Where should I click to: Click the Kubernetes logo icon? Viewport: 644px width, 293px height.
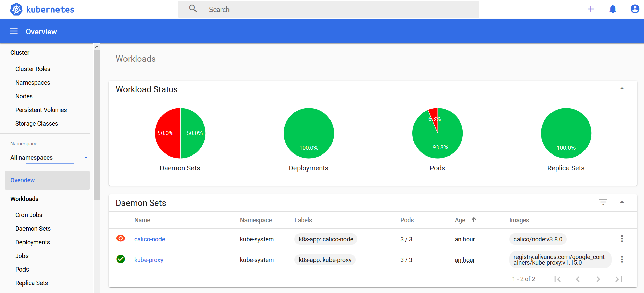[x=16, y=9]
